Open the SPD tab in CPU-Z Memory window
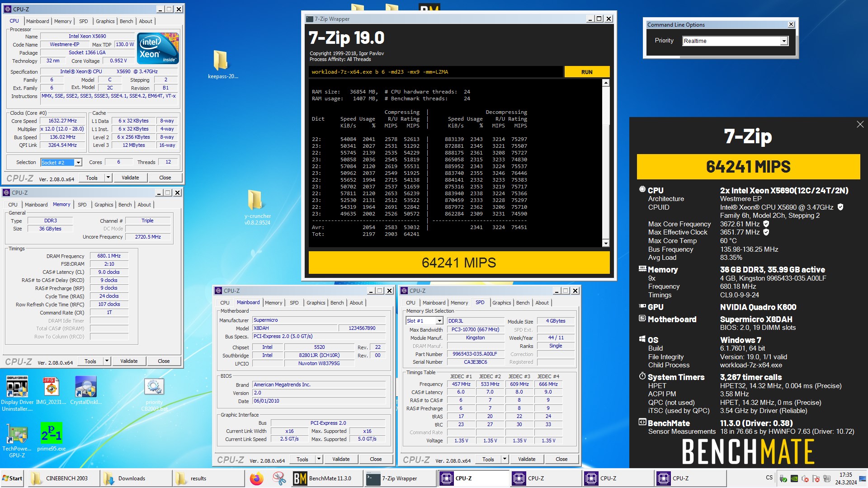This screenshot has width=868, height=488. 82,205
